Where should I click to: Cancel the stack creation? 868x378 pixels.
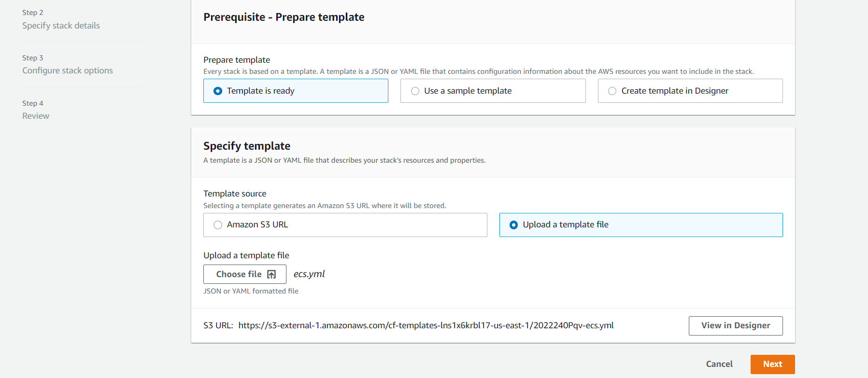[x=719, y=364]
